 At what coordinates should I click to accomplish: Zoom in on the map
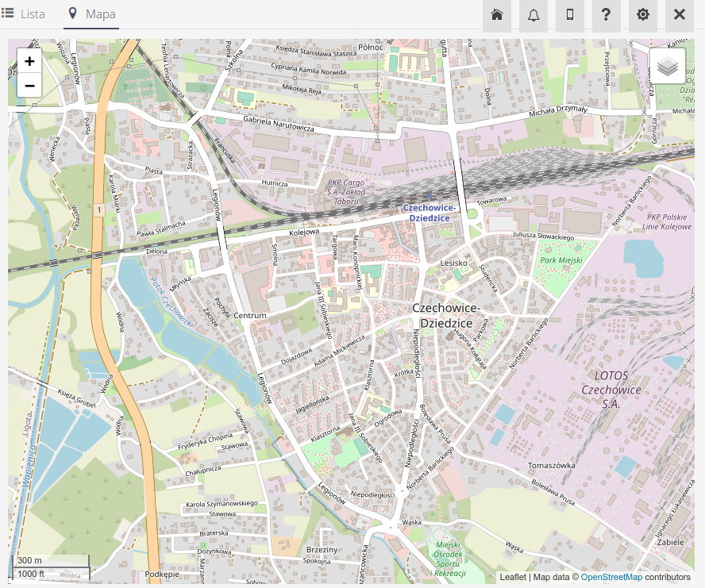[29, 62]
